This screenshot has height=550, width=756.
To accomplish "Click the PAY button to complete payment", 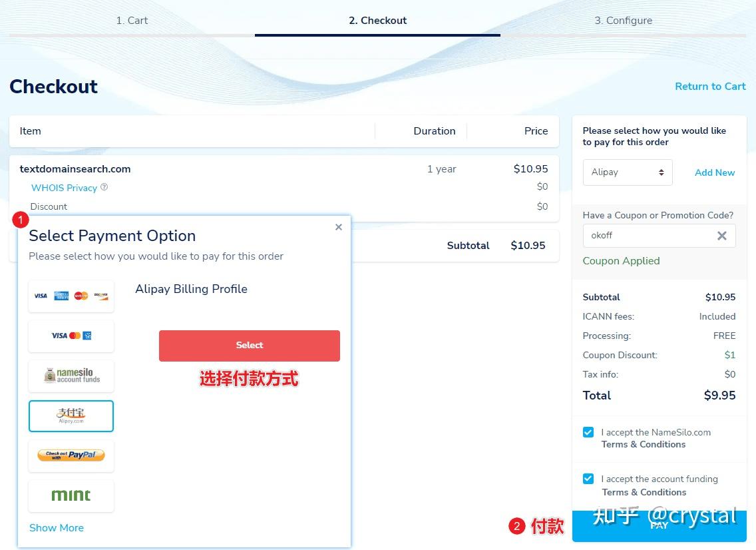I will [x=659, y=525].
